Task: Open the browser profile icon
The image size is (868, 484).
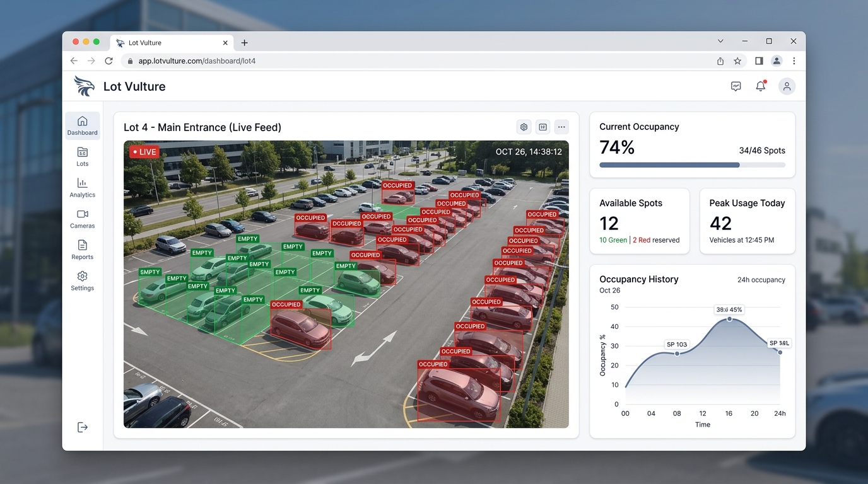Action: 777,61
